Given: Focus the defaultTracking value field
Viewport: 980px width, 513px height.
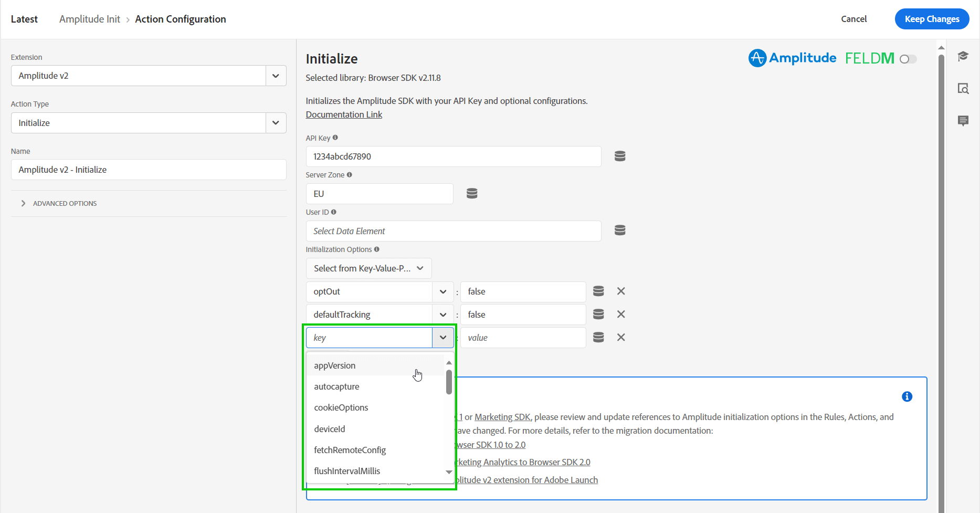Looking at the screenshot, I should 523,315.
